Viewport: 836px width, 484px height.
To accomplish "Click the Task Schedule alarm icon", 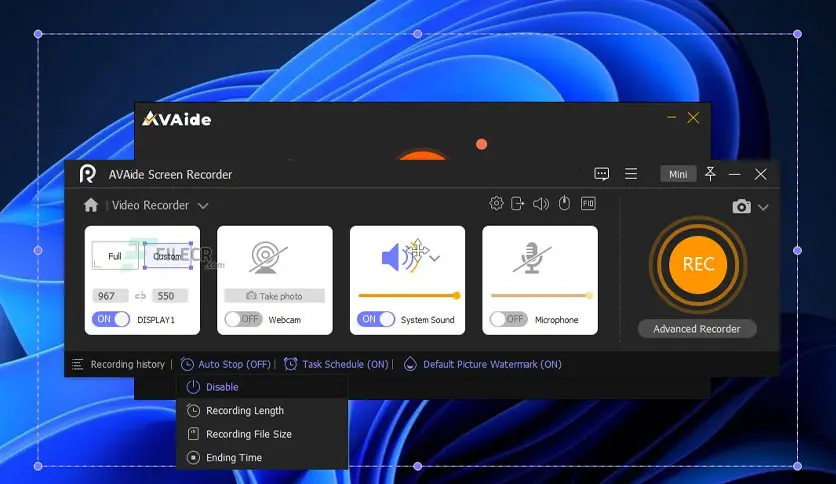I will (291, 364).
